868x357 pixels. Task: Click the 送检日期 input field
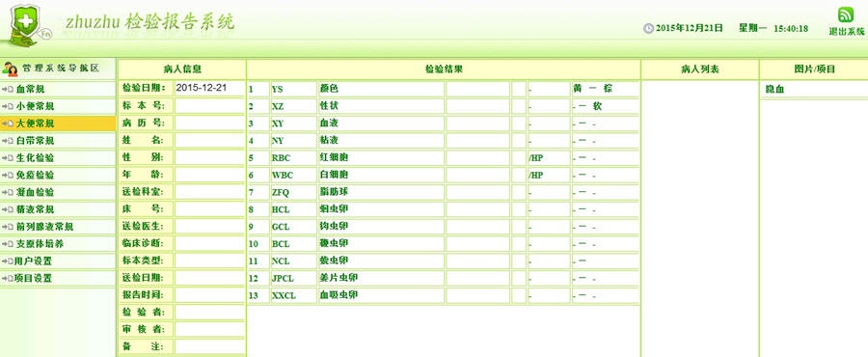coord(210,277)
